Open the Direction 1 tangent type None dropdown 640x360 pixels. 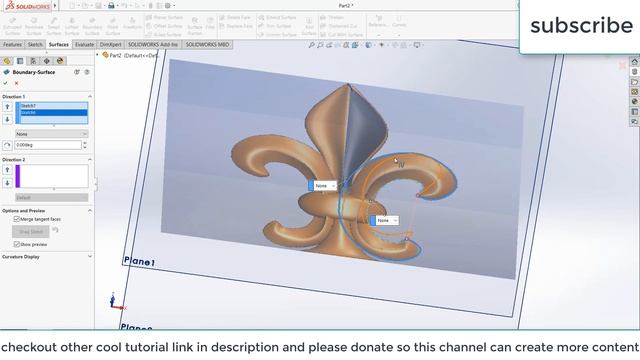[x=51, y=134]
